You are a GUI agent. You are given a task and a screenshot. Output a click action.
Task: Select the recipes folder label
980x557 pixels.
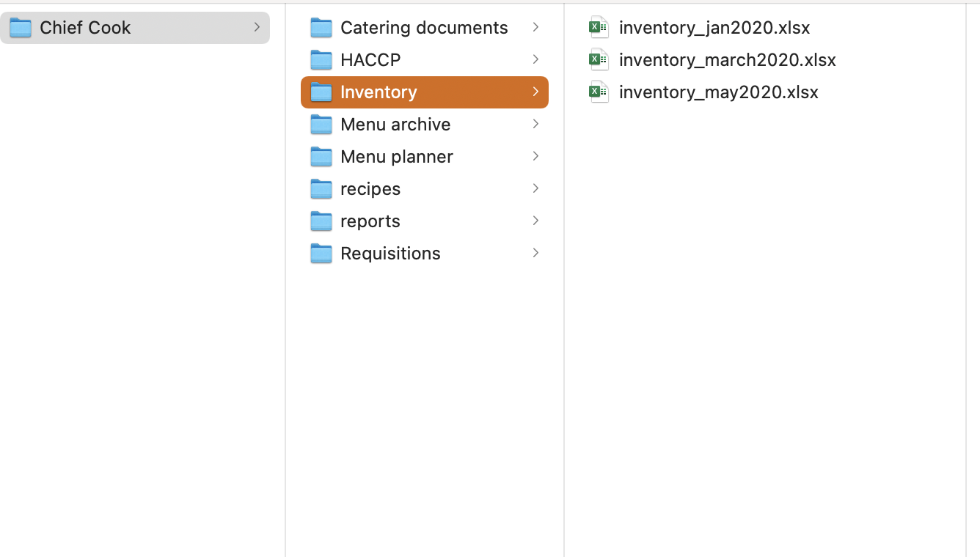pos(370,189)
